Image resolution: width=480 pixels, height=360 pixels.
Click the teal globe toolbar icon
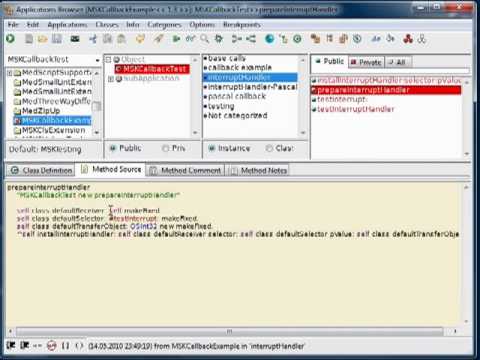(269, 39)
